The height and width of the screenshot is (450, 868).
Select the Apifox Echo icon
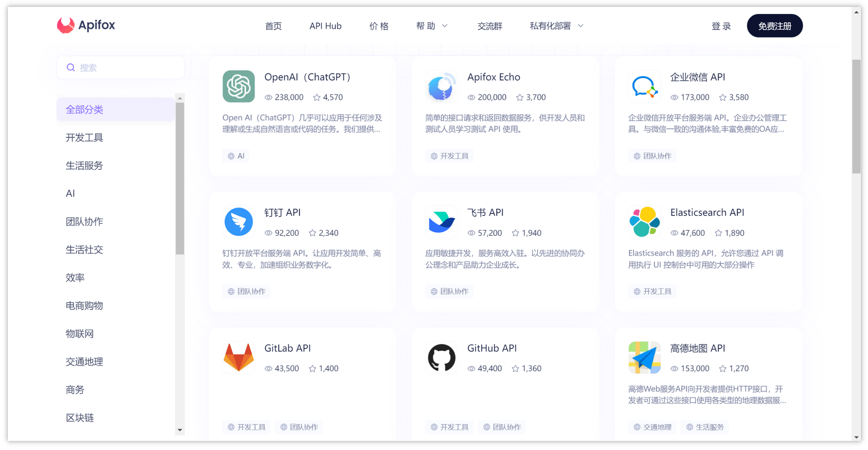(x=441, y=86)
